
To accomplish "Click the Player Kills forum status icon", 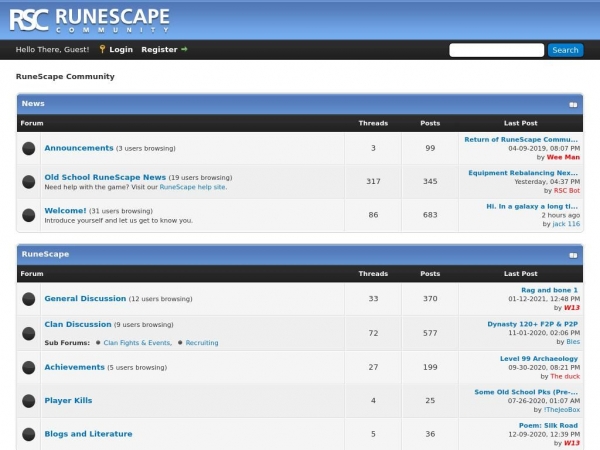I will (29, 401).
